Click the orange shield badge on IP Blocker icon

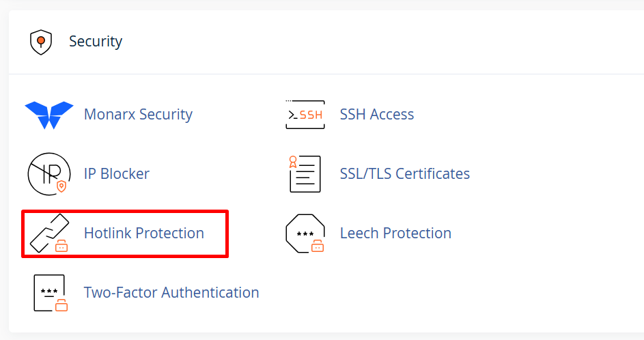coord(61,186)
